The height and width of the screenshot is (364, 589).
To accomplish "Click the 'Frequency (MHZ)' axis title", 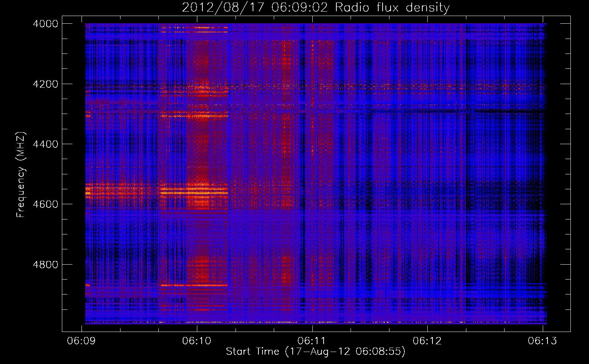I will click(21, 175).
